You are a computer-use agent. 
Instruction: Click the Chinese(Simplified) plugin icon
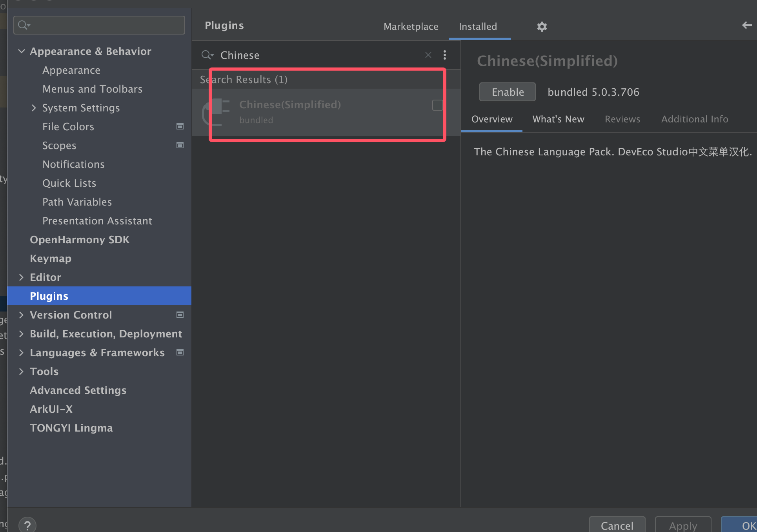click(215, 112)
